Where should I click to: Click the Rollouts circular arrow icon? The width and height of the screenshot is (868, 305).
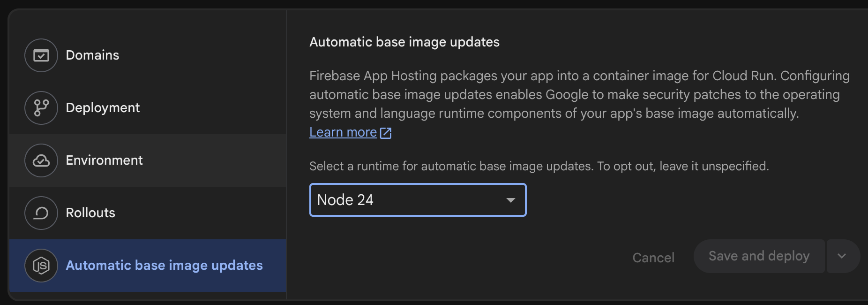pos(41,213)
